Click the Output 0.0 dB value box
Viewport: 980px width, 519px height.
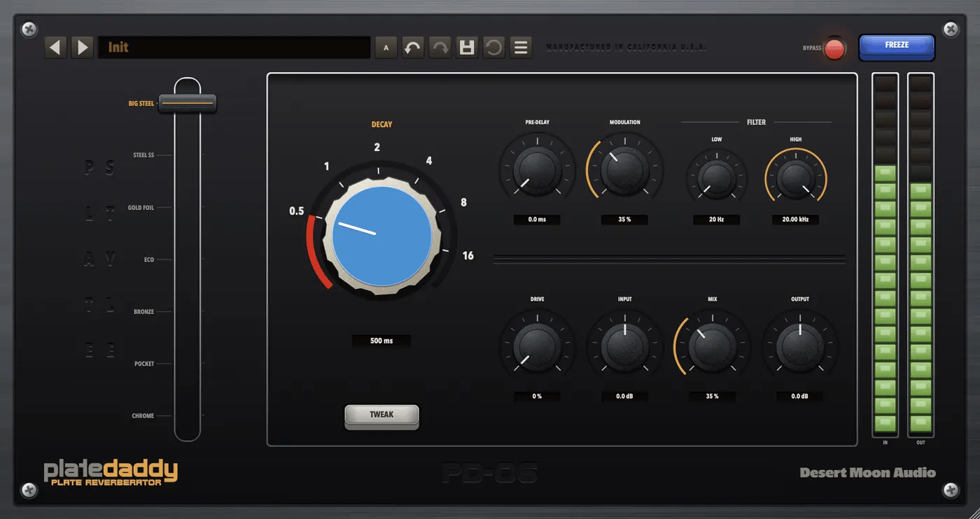799,397
